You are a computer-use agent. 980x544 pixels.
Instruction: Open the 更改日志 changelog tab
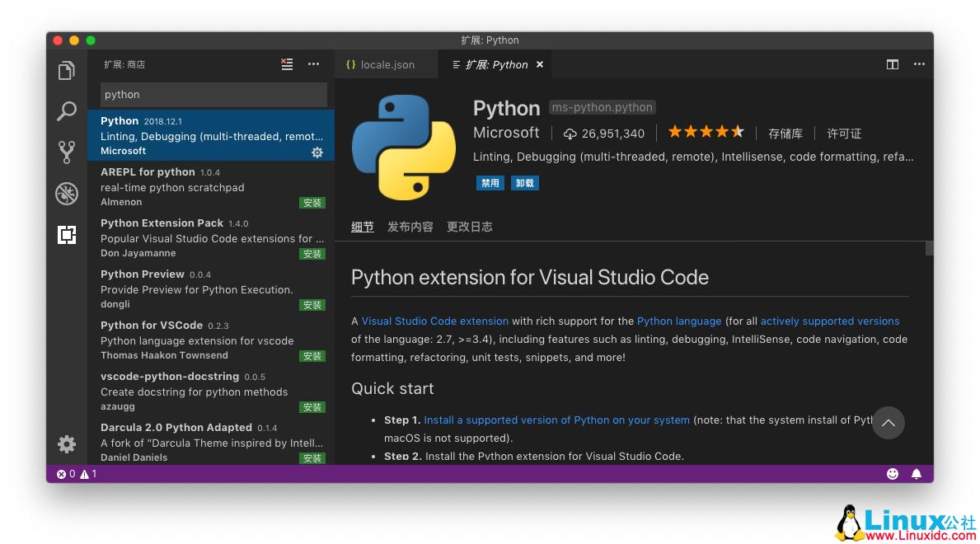(469, 227)
